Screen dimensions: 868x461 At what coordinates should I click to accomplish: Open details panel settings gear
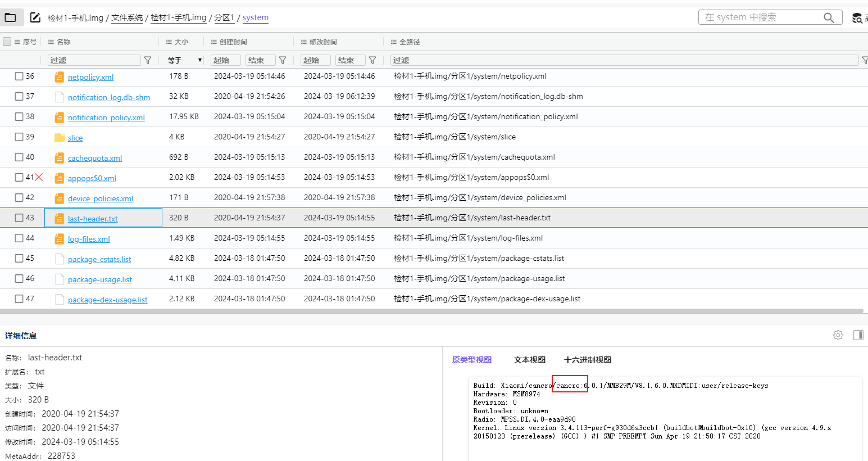coord(838,335)
